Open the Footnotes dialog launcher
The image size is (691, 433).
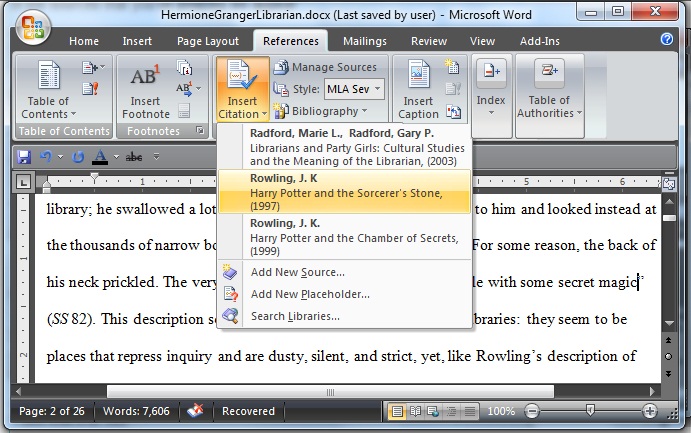(x=200, y=130)
